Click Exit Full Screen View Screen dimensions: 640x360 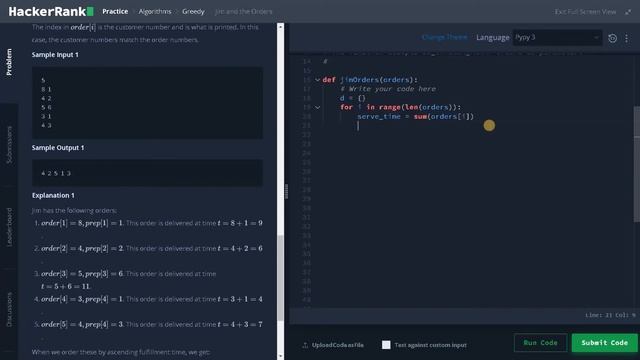[585, 12]
